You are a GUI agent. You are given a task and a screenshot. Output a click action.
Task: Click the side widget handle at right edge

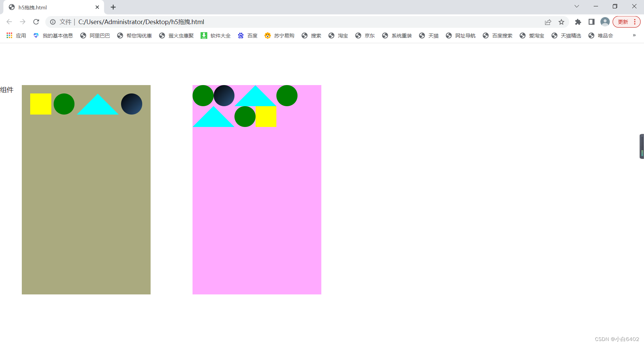[x=642, y=146]
